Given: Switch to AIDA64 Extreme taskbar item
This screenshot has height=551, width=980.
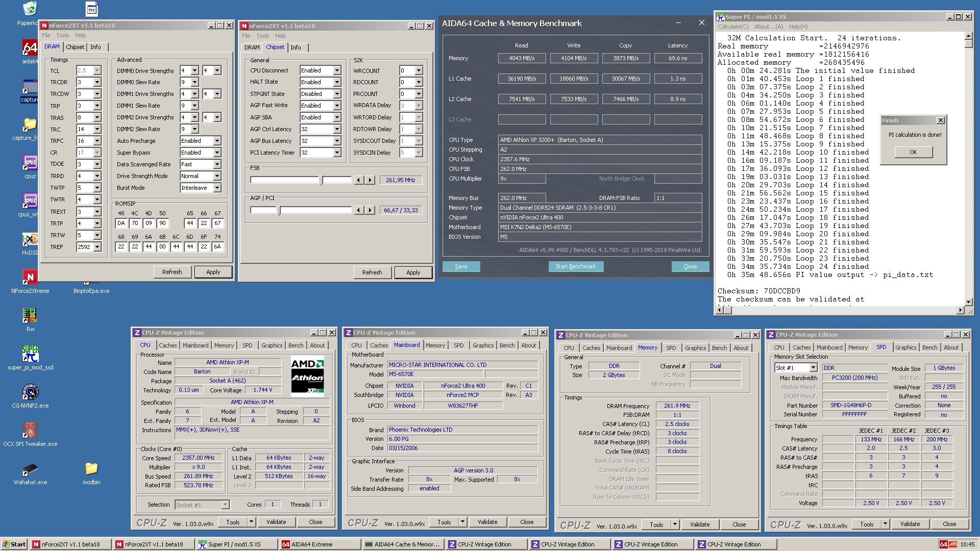Looking at the screenshot, I should [x=321, y=544].
